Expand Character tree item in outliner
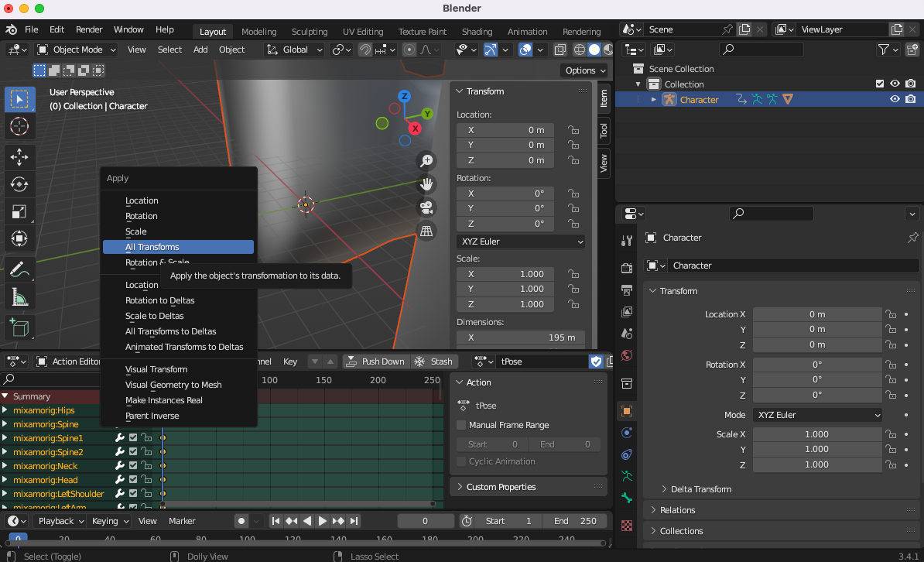The width and height of the screenshot is (924, 562). 653,100
